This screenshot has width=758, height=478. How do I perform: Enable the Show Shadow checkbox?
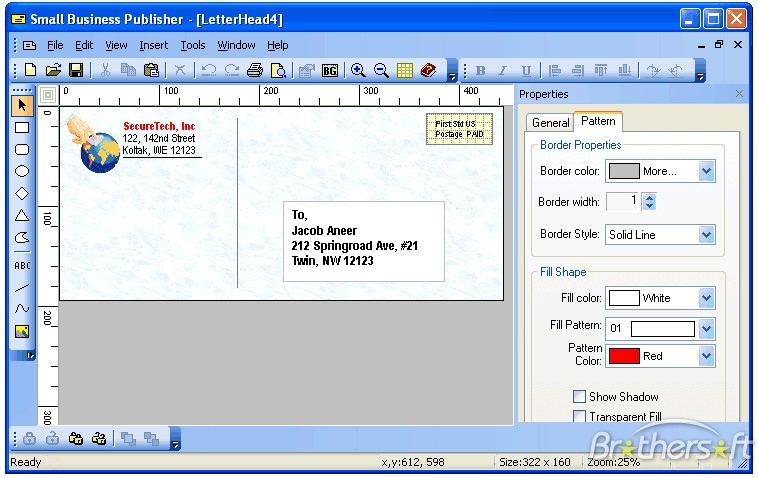coord(579,396)
